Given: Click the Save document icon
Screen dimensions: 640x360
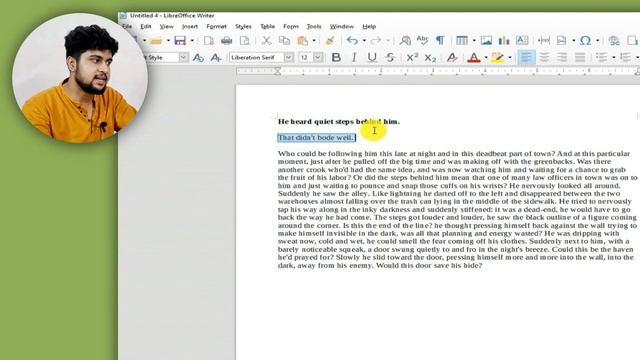Looking at the screenshot, I should 180,40.
